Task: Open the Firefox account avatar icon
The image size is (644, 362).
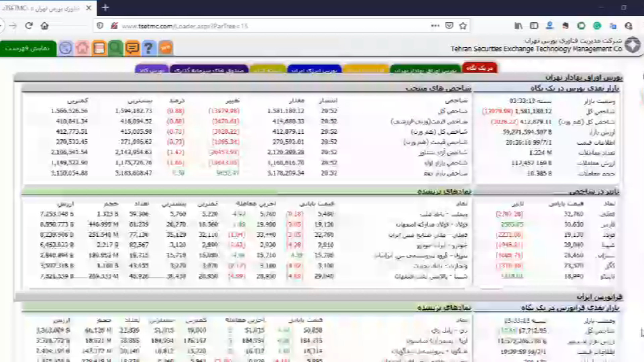Action: [x=550, y=25]
